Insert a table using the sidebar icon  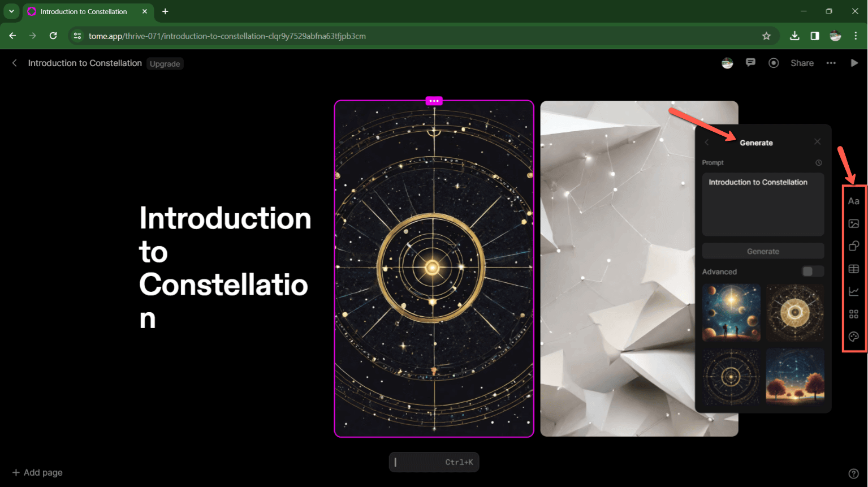(x=854, y=269)
